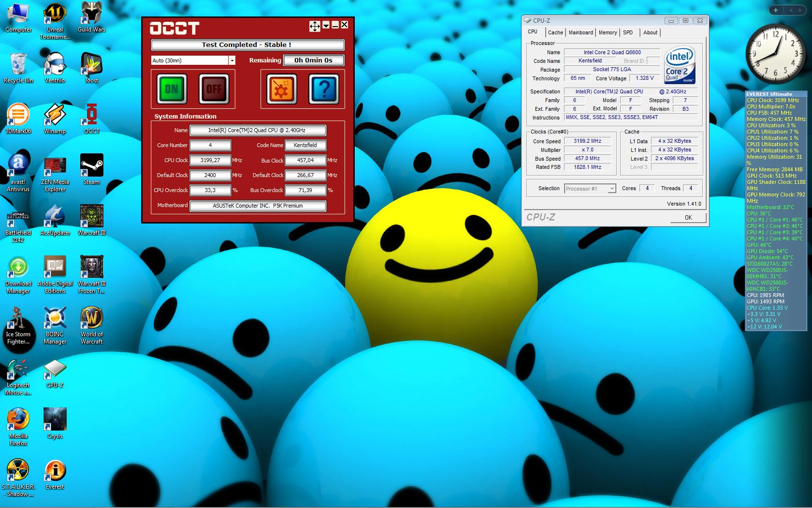Select the OCCT desktop shortcut
Screen dimensions: 812x508
(92, 119)
